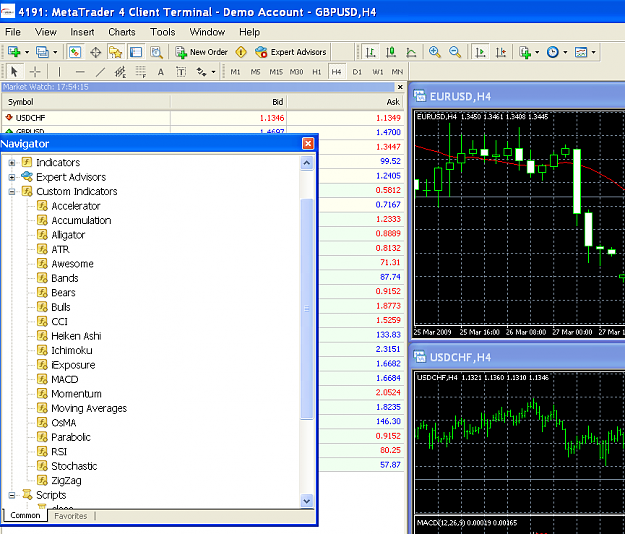Launch MetaEditor yellow diamond icon
This screenshot has height=534, width=625.
pos(241,52)
